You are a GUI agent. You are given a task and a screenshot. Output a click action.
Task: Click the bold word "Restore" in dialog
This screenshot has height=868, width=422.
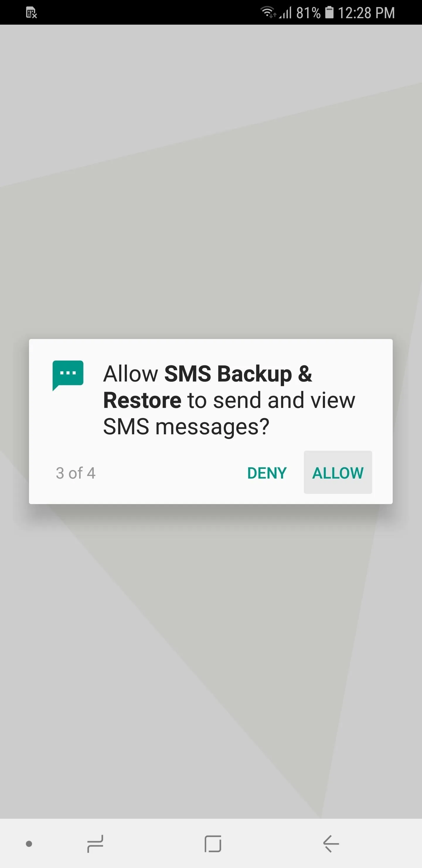[142, 400]
